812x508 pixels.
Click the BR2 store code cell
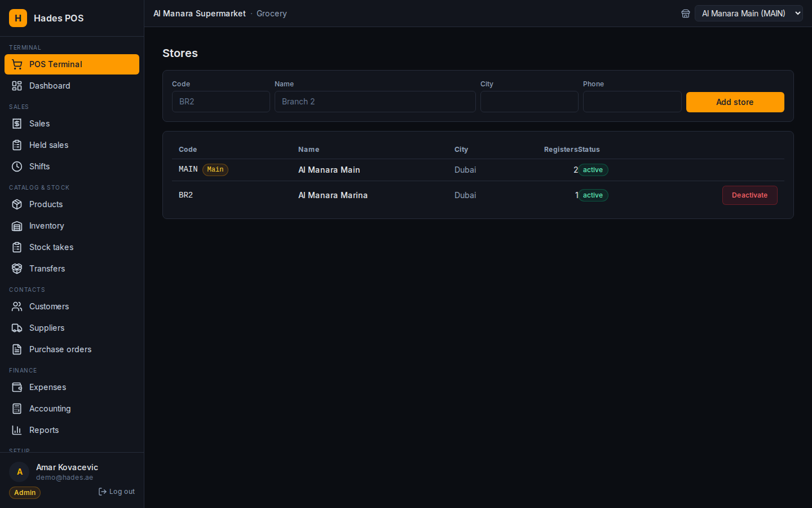[186, 195]
